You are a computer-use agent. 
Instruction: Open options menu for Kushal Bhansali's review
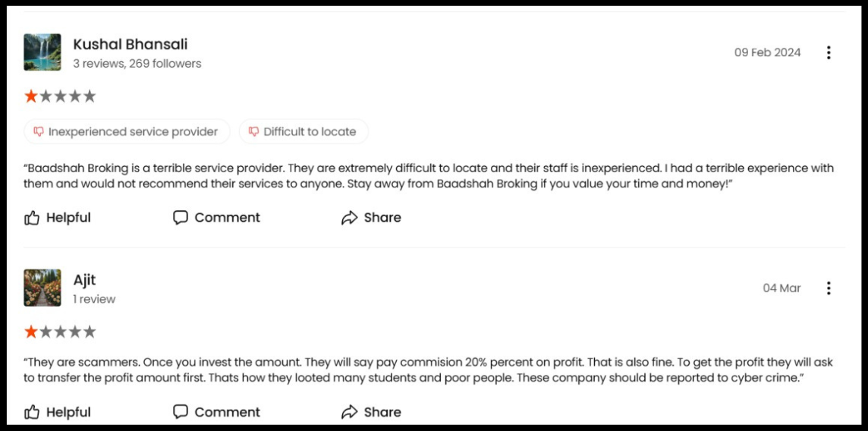point(829,52)
